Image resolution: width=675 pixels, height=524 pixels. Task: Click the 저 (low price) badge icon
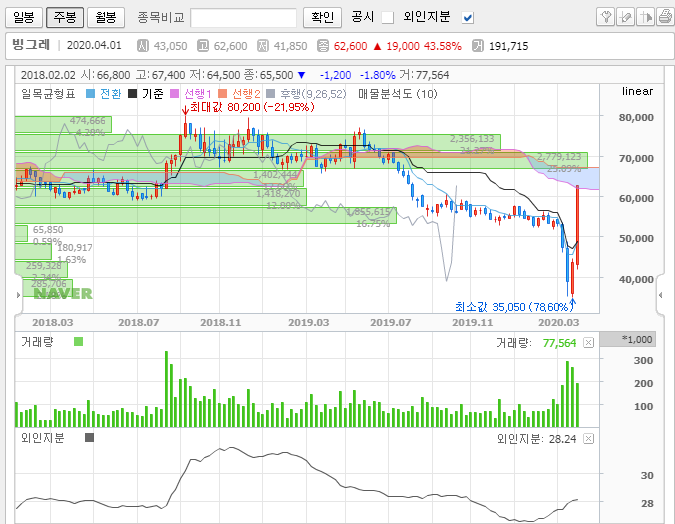(263, 46)
